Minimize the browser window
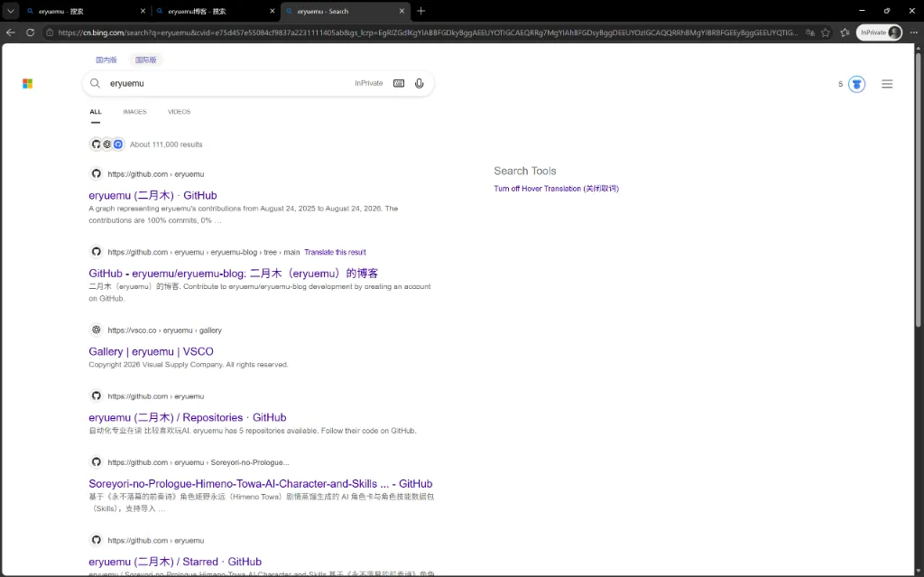This screenshot has width=924, height=577. (862, 11)
